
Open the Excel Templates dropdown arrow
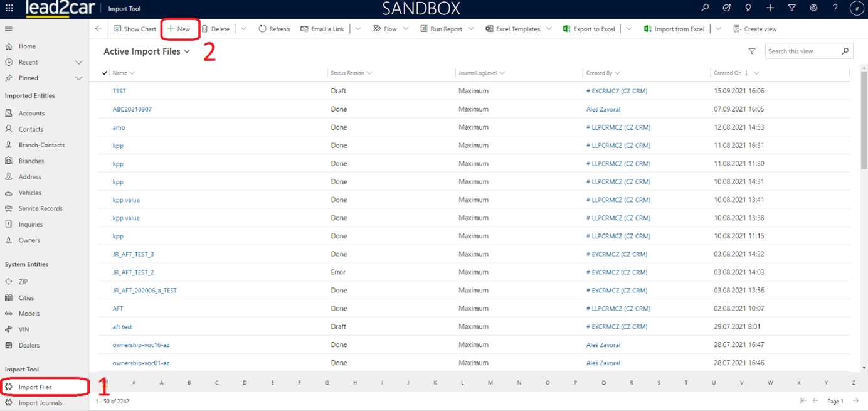click(549, 29)
